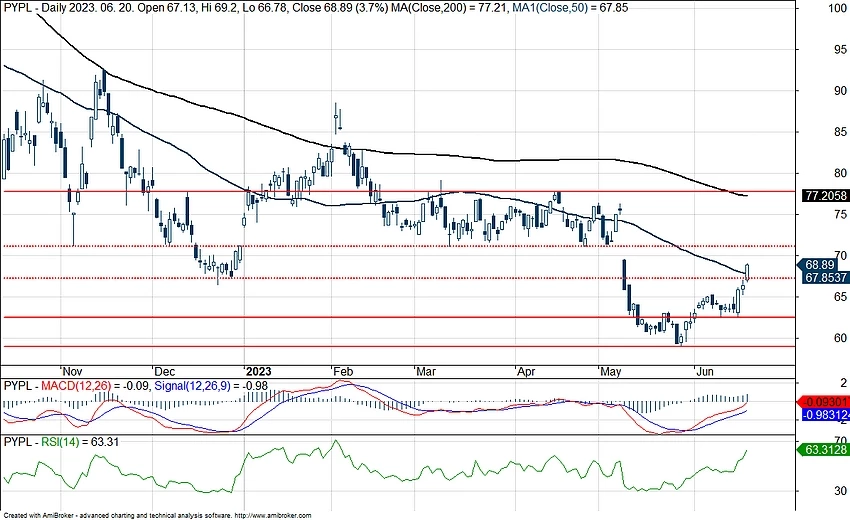Click the 60 price axis label

click(x=840, y=338)
